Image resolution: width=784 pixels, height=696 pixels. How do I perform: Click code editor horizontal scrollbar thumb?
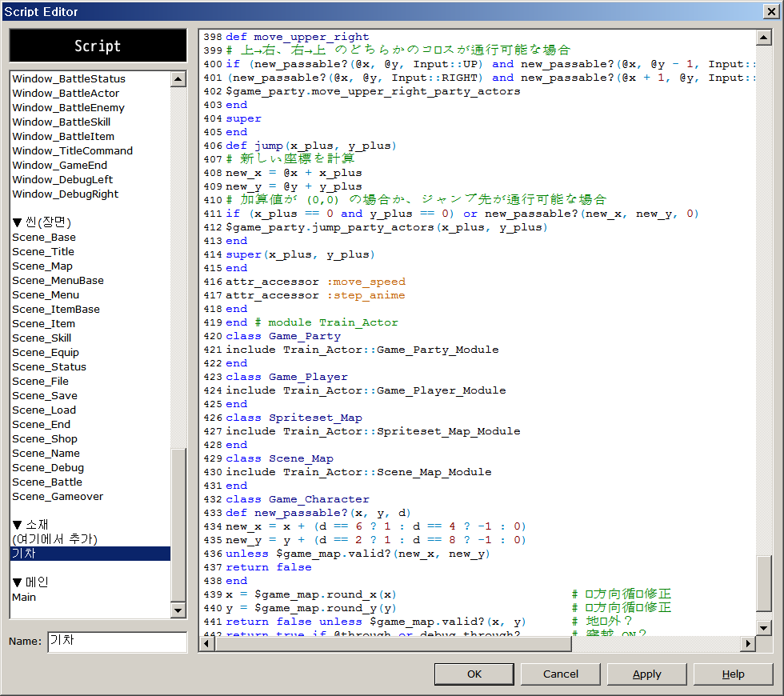393,644
